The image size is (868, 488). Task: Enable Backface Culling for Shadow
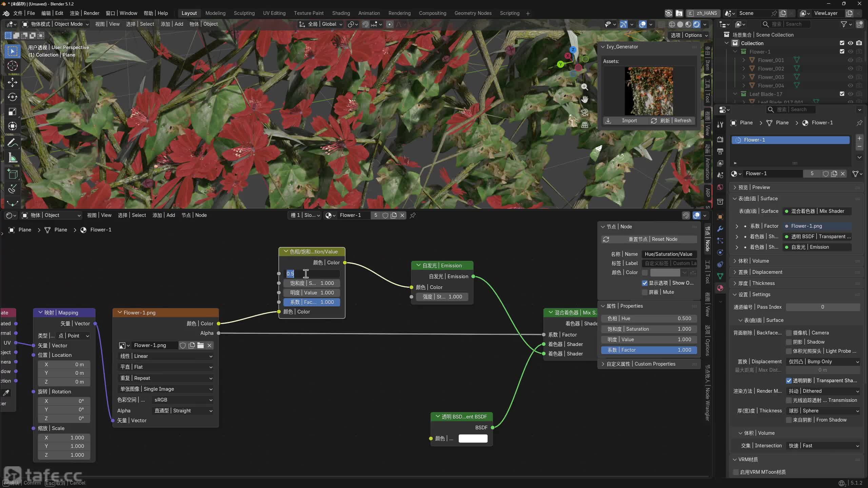(789, 342)
